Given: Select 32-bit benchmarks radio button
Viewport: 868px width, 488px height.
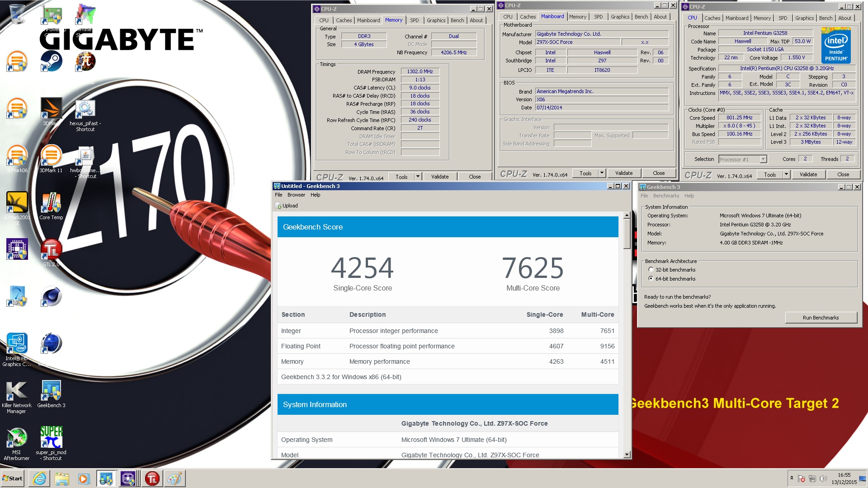Looking at the screenshot, I should [x=651, y=270].
